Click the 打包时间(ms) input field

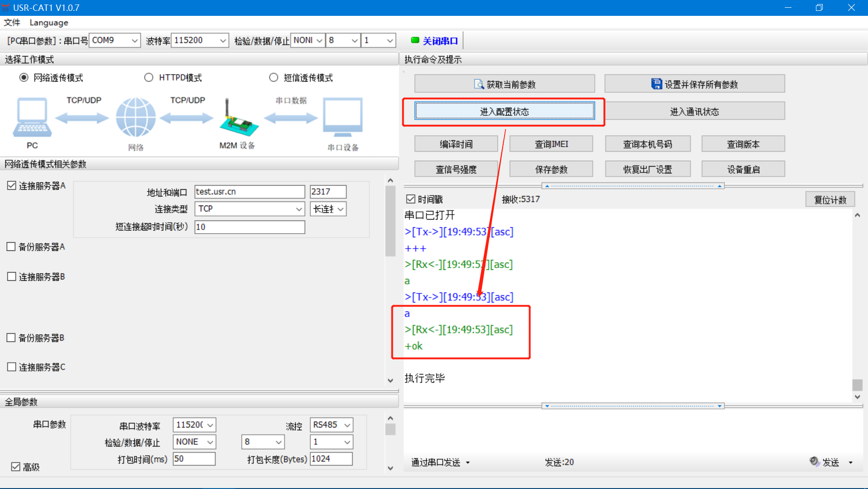pyautogui.click(x=194, y=459)
